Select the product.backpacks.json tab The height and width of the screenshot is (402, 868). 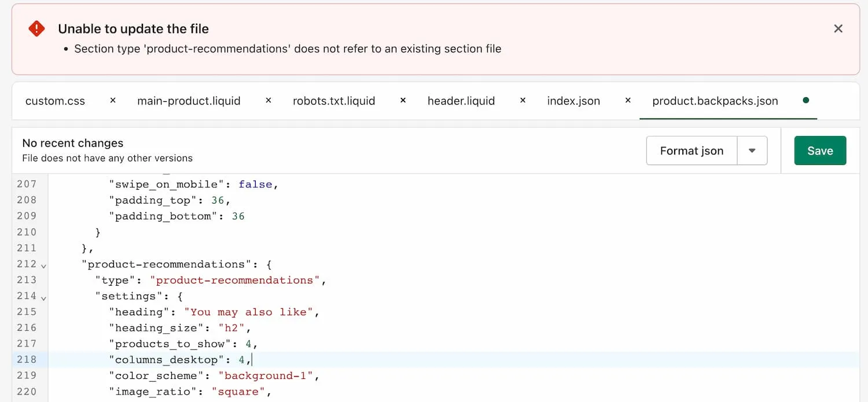click(715, 101)
